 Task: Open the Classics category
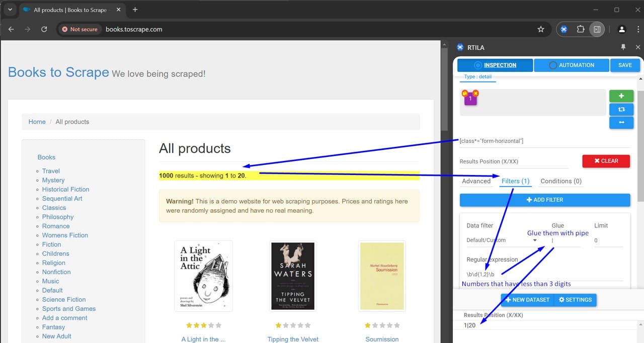tap(54, 208)
